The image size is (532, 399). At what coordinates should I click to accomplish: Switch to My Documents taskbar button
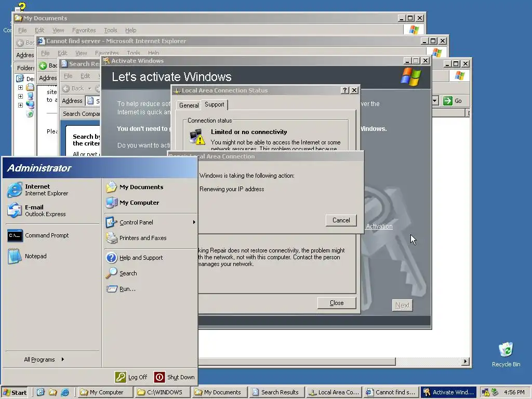[x=220, y=392]
